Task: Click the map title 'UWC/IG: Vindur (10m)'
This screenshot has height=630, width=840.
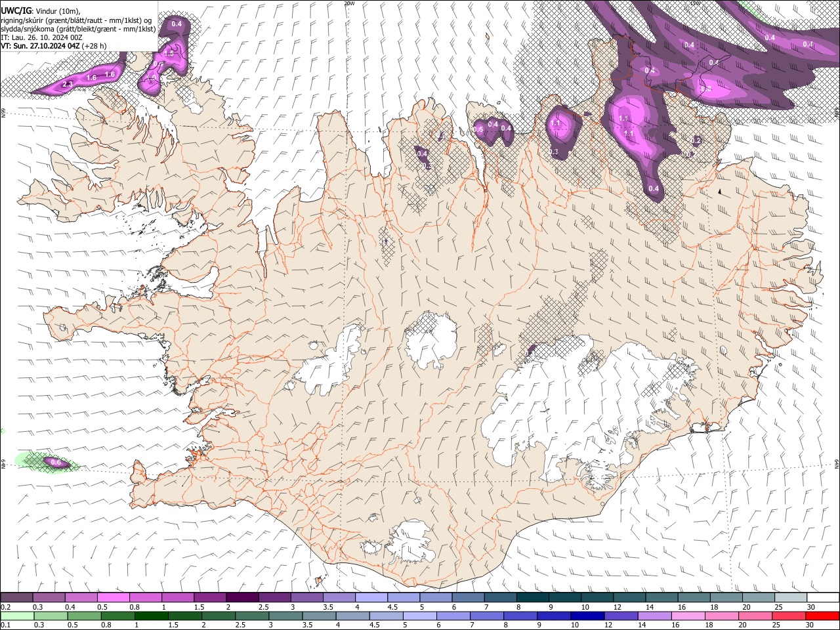Action: click(41, 11)
